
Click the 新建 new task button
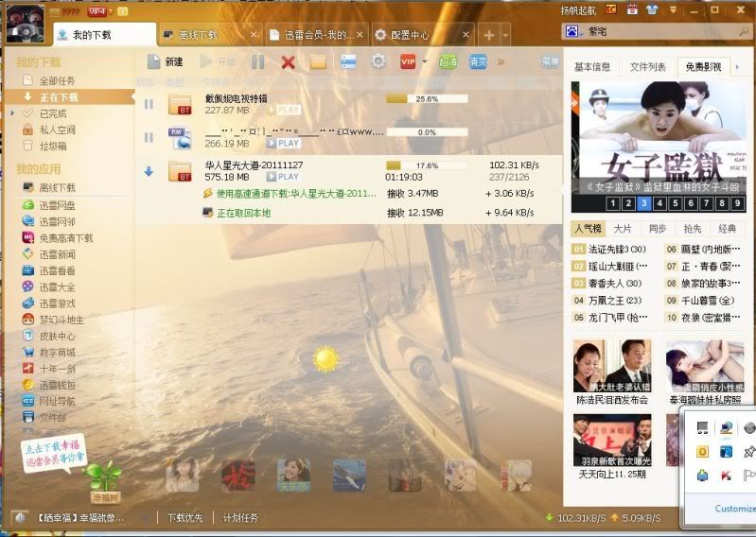[165, 61]
